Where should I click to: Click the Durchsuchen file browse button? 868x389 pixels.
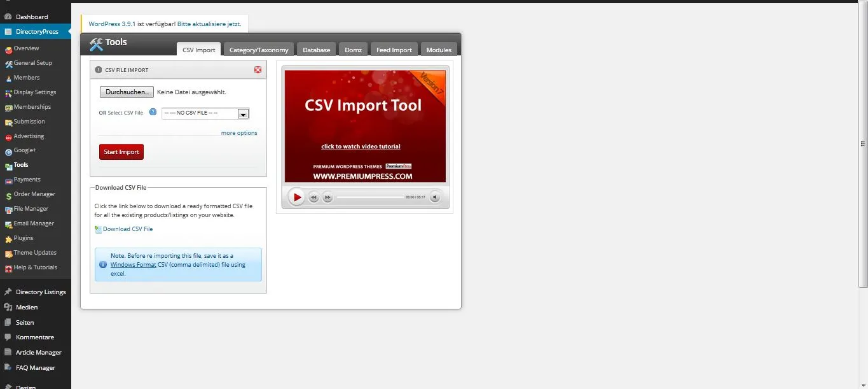[x=127, y=92]
